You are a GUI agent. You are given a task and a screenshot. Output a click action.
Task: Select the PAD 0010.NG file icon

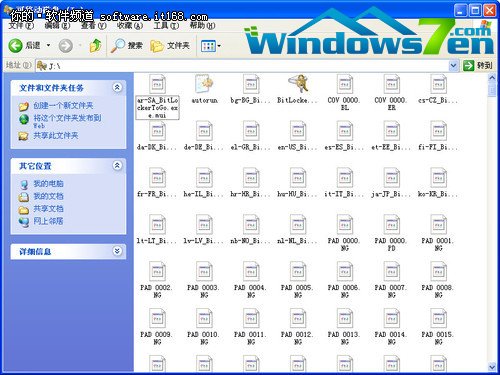[x=204, y=318]
